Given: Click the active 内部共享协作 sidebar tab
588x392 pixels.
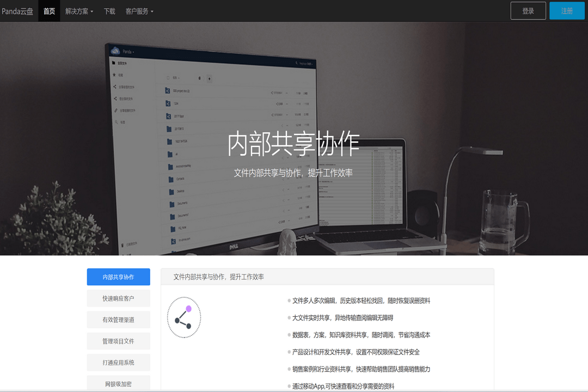Looking at the screenshot, I should click(118, 277).
